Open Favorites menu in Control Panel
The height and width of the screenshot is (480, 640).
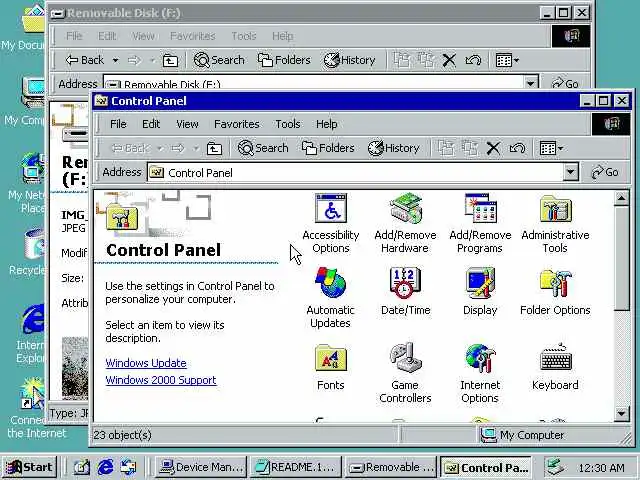click(x=237, y=124)
